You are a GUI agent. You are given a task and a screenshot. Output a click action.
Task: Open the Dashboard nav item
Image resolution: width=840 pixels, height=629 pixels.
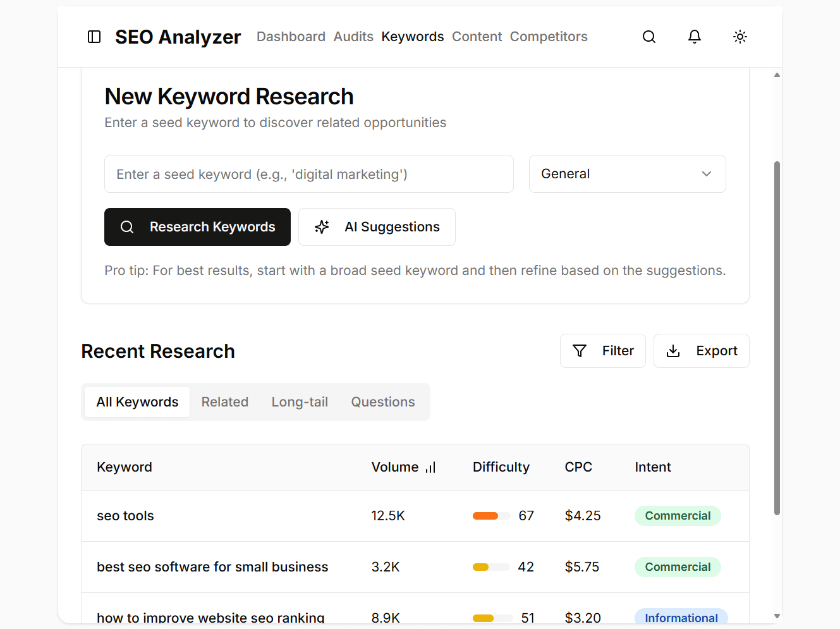[291, 37]
